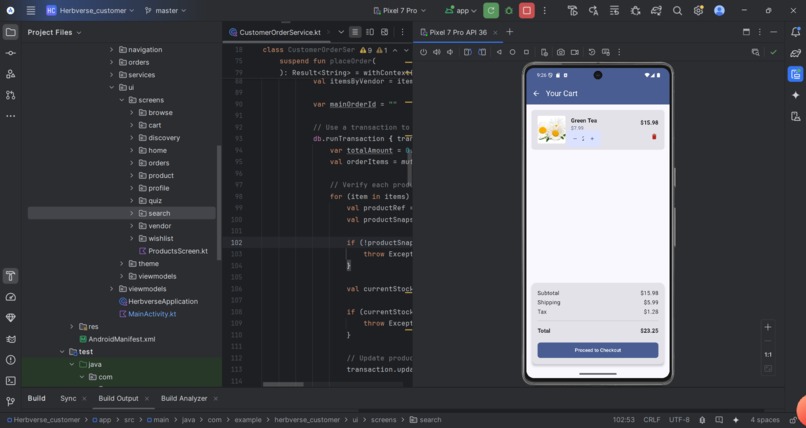Viewport: 806px width, 428px height.
Task: Take emulator screenshot with camera icon
Action: coord(561,52)
